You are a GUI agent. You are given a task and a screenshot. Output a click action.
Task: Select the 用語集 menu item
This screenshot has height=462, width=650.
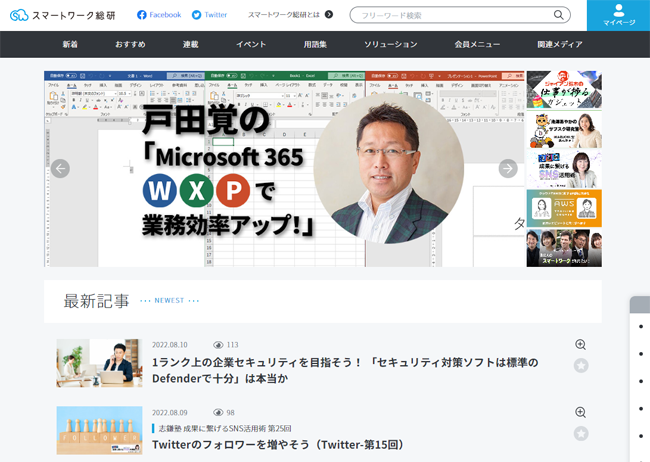[315, 44]
